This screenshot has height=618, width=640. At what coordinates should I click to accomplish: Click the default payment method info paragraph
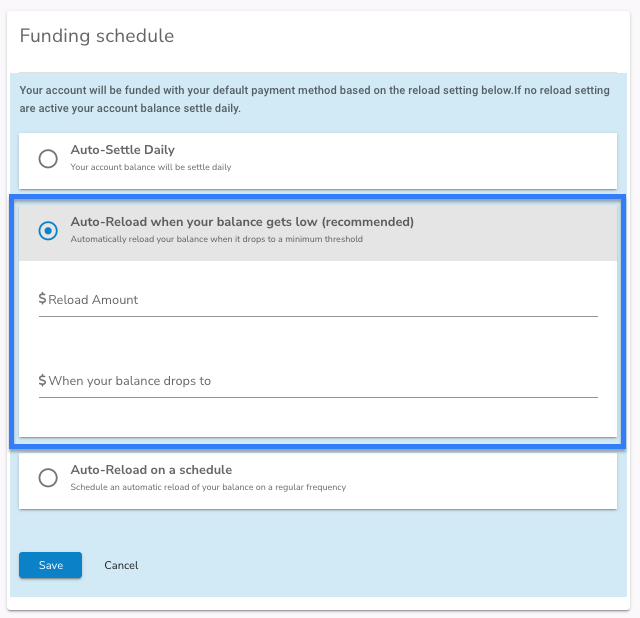[x=314, y=99]
